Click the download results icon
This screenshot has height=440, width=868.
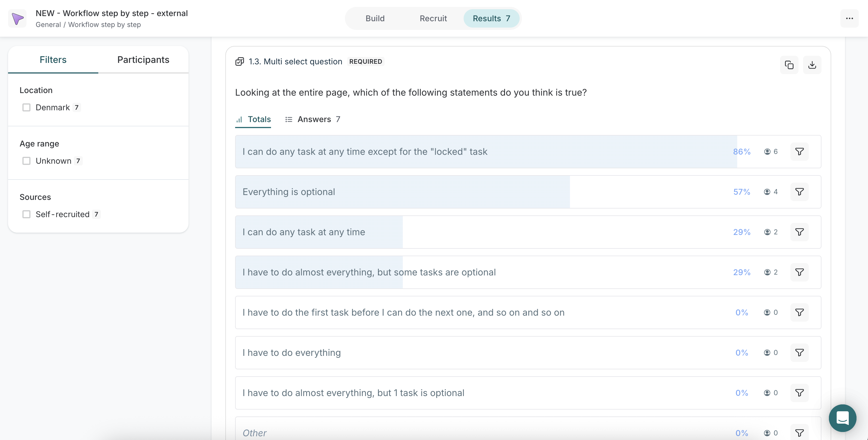[x=812, y=65]
